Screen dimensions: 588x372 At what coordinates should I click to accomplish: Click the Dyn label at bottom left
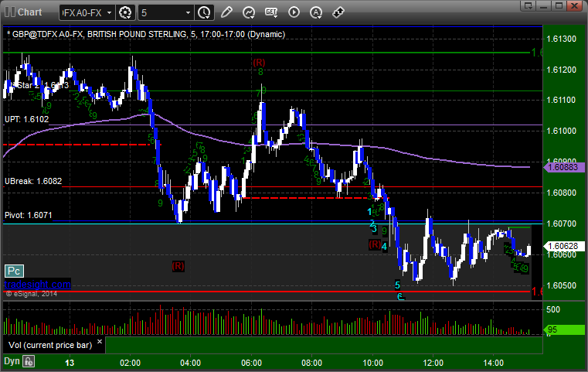(x=12, y=361)
